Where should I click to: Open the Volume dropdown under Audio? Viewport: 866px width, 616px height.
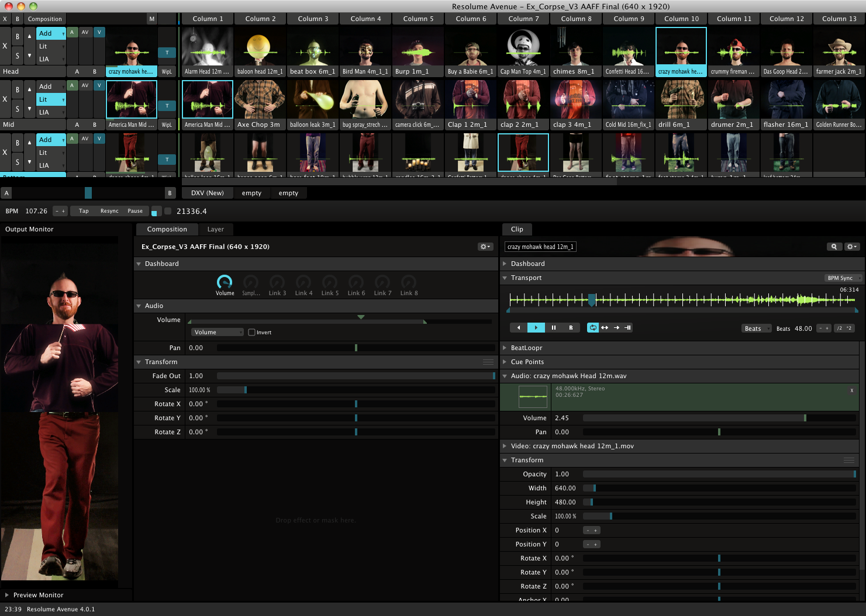click(x=217, y=333)
